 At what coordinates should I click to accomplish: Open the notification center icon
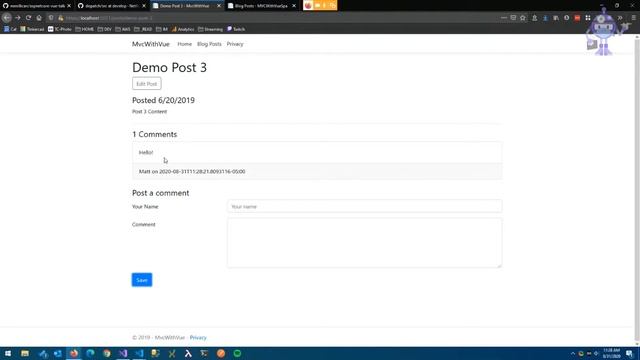pyautogui.click(x=629, y=353)
